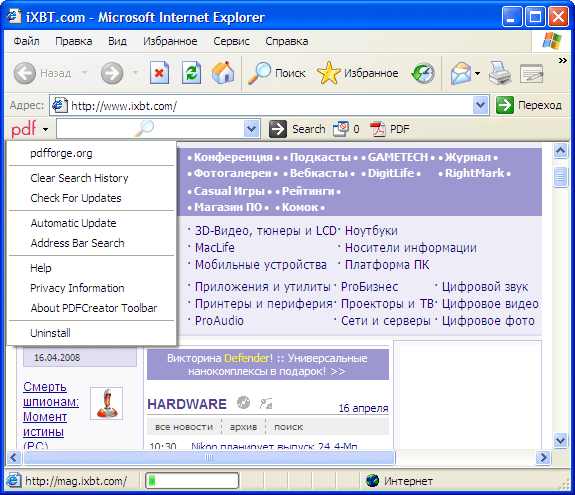575x495 pixels.
Task: Choose Clear Search History
Action: (92, 178)
